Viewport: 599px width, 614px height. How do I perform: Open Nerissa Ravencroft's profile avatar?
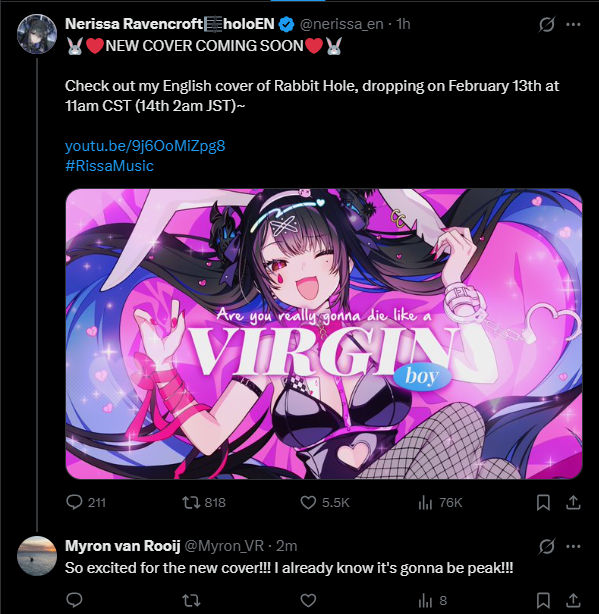click(x=37, y=34)
